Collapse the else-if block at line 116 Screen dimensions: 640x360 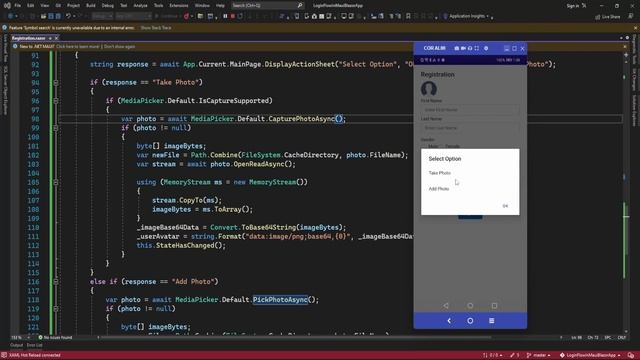click(x=56, y=282)
